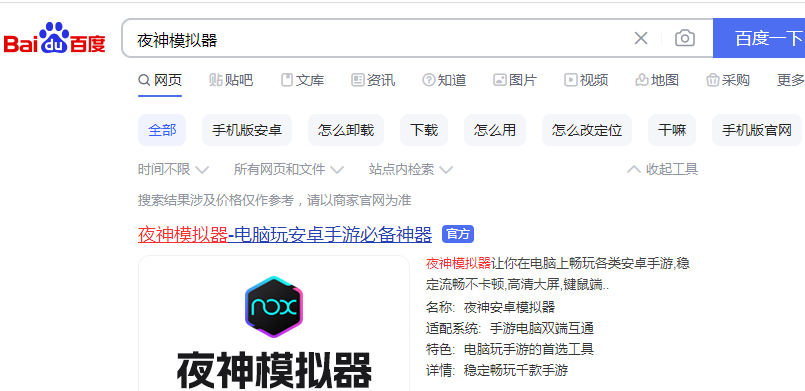Screen dimensions: 805x391
Task: Select the 干嘛 suggestion chip
Action: click(x=672, y=130)
